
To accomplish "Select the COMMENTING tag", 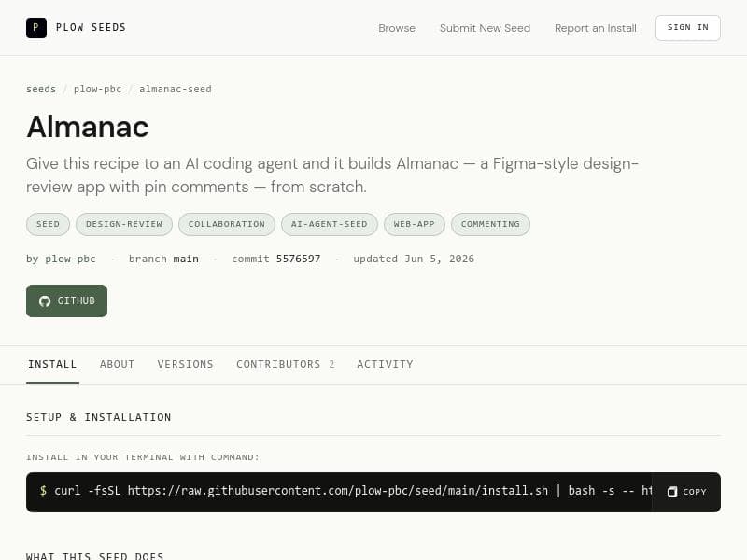I will point(490,224).
